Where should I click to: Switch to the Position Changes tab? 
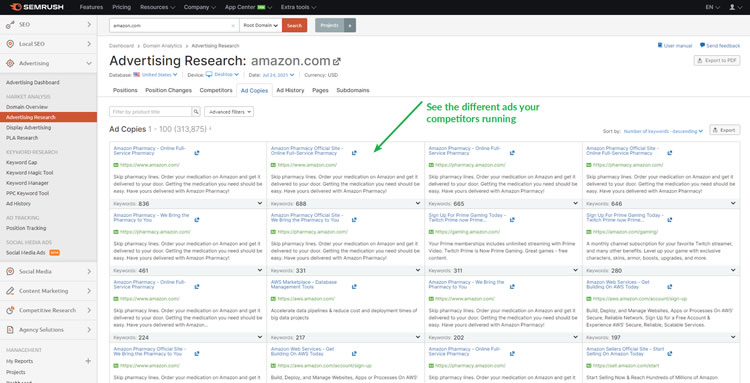(x=168, y=90)
